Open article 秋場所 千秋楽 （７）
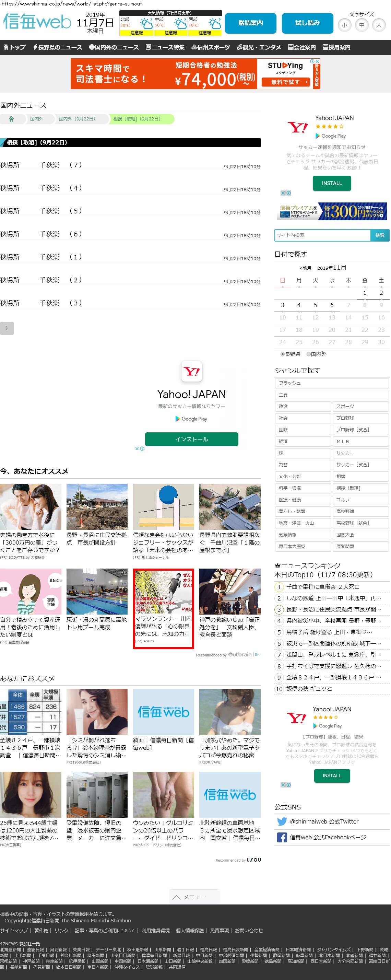Viewport: 391px width, 980px height. 41,165
